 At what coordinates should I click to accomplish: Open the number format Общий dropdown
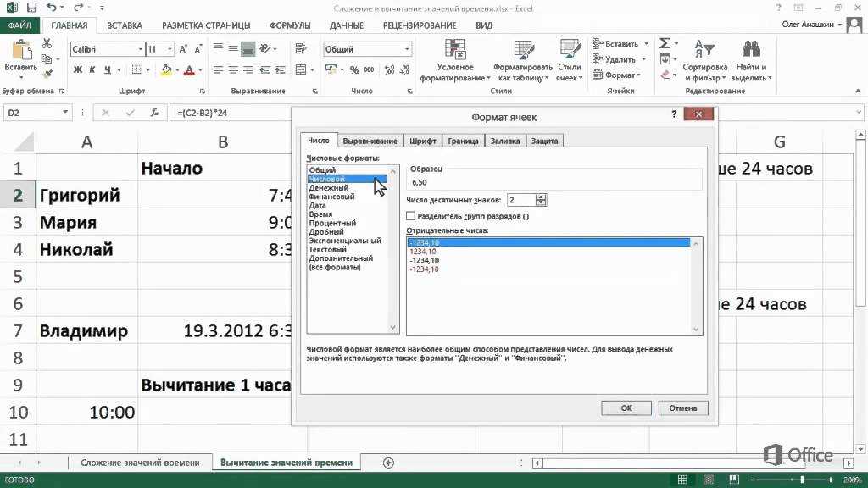click(x=407, y=49)
